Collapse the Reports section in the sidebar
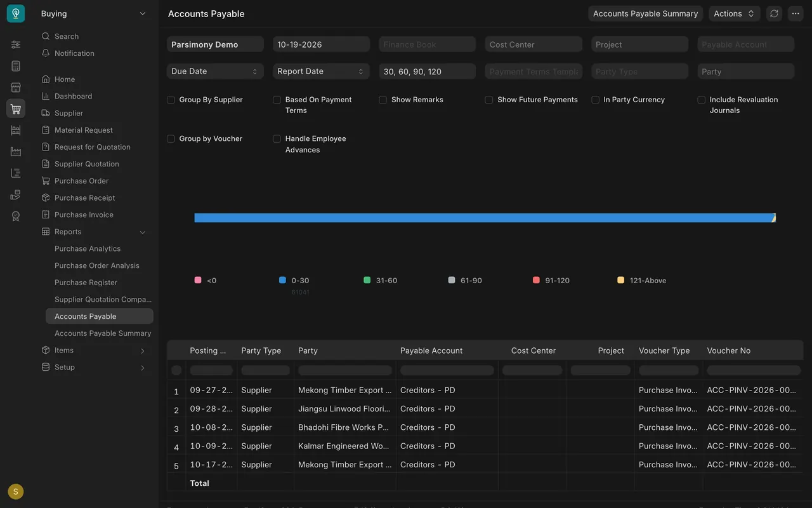812x508 pixels. click(x=143, y=232)
